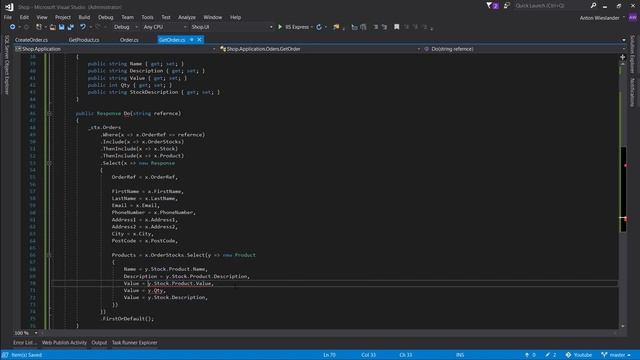Click the Undo icon
The width and height of the screenshot is (640, 360).
(x=83, y=27)
